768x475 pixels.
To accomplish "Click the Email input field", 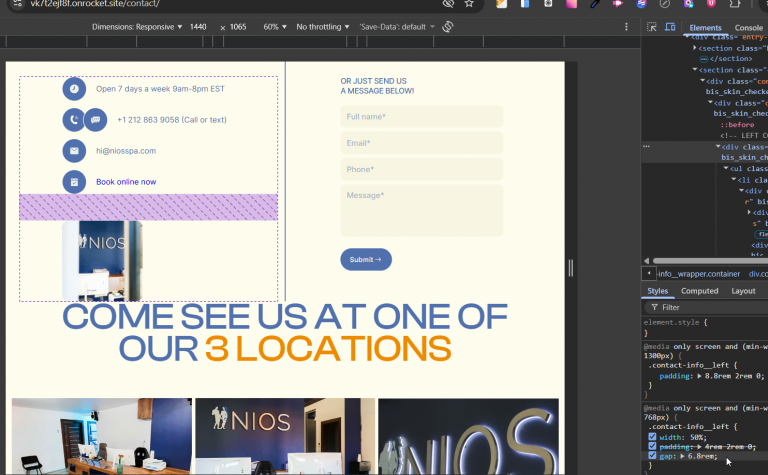I will point(422,143).
